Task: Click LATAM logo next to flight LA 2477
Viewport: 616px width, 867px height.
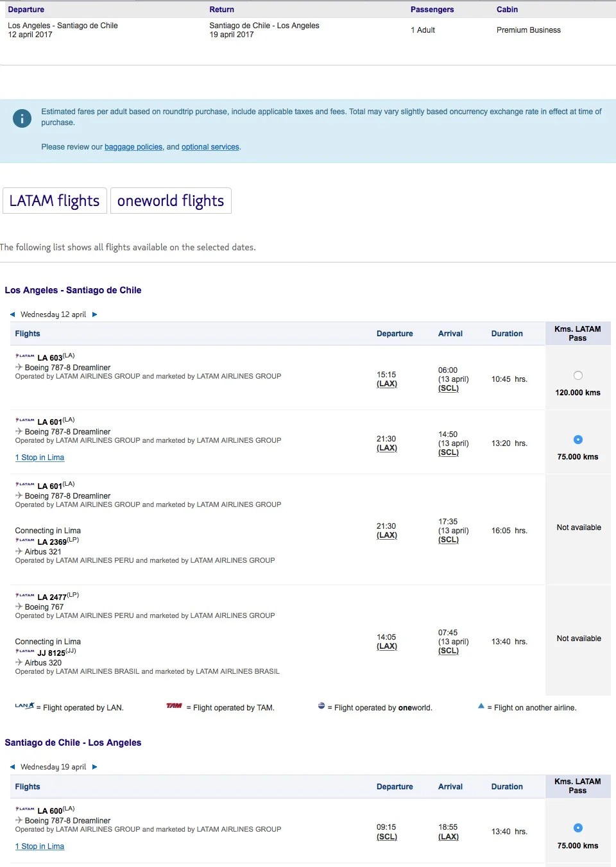Action: tap(25, 595)
